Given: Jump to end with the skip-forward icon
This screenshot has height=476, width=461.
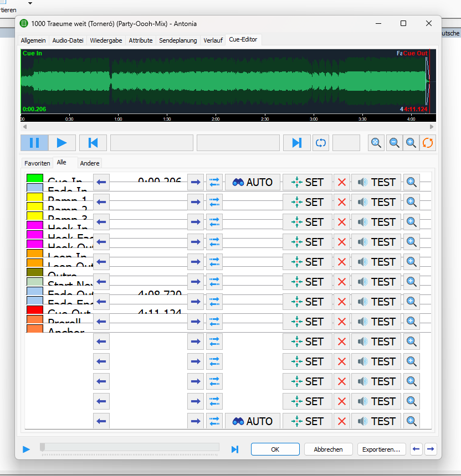Looking at the screenshot, I should (296, 143).
